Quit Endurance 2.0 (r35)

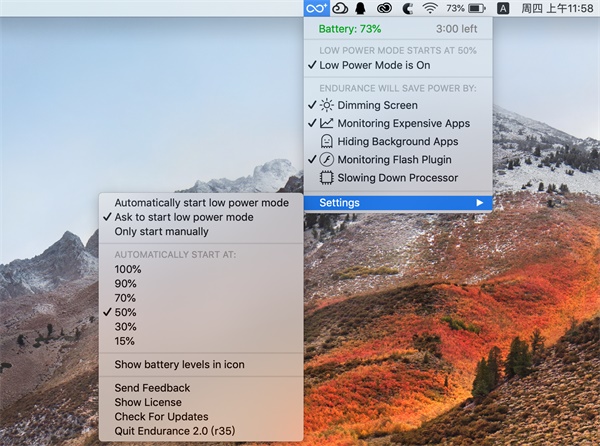[x=201, y=431]
